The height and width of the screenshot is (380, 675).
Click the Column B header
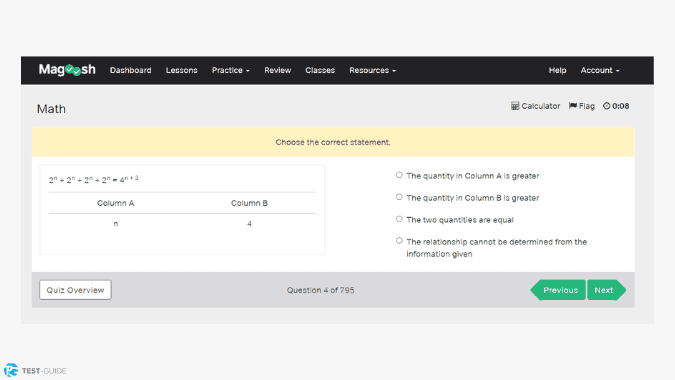249,203
